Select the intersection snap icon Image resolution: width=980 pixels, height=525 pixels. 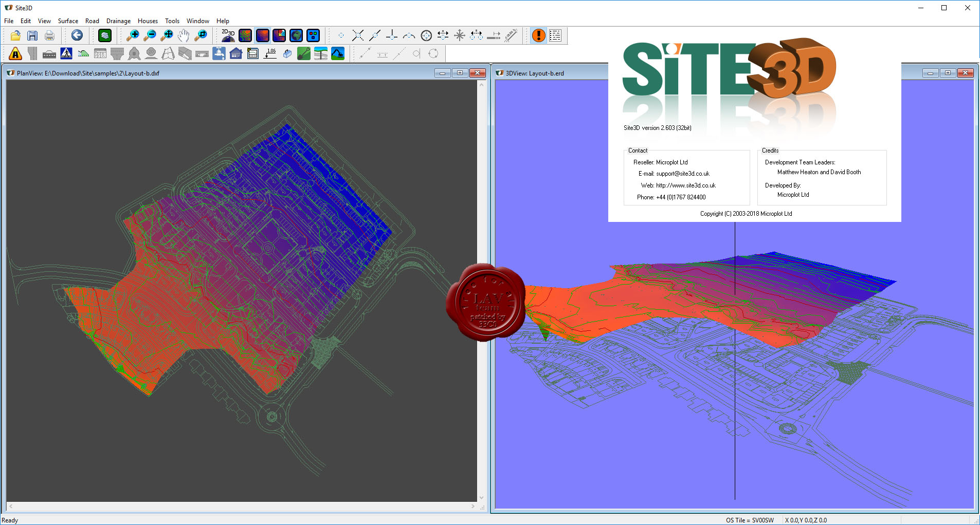[x=358, y=35]
